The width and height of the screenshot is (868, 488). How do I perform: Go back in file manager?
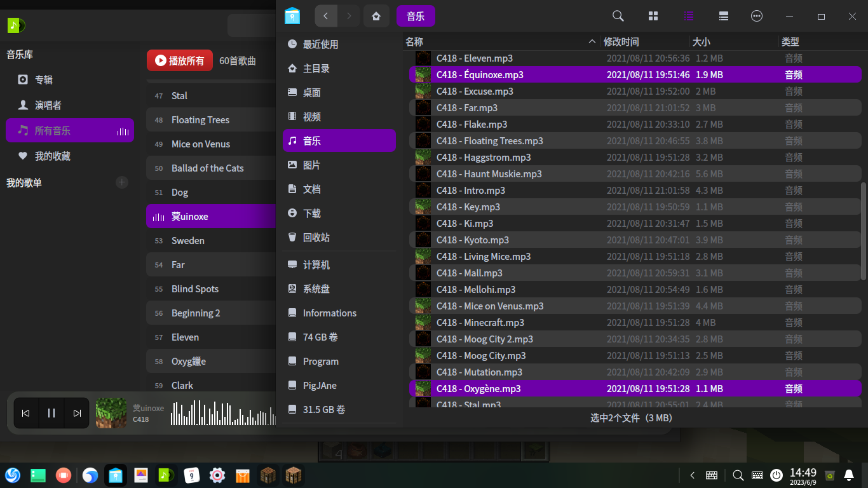pyautogui.click(x=326, y=16)
